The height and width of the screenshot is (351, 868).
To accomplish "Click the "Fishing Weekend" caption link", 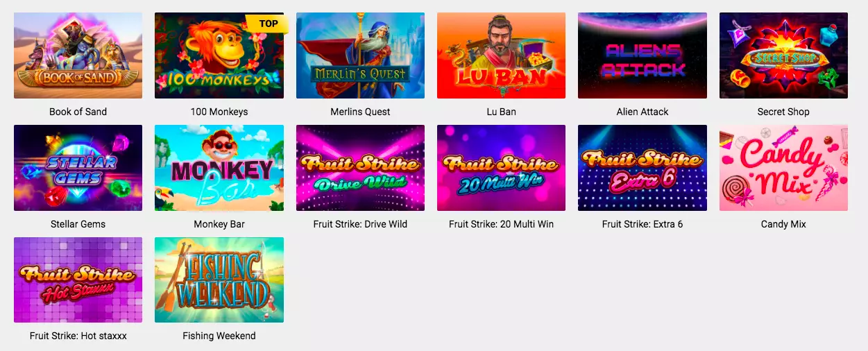I will tap(219, 336).
